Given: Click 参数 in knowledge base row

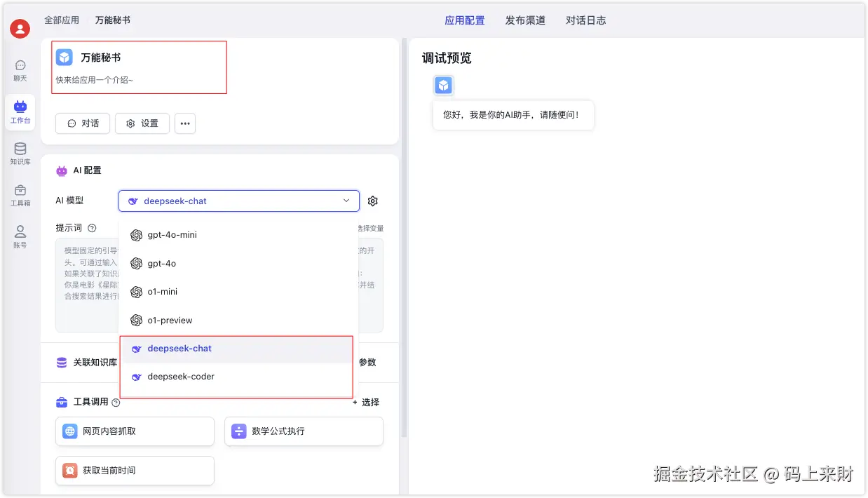Looking at the screenshot, I should [367, 363].
